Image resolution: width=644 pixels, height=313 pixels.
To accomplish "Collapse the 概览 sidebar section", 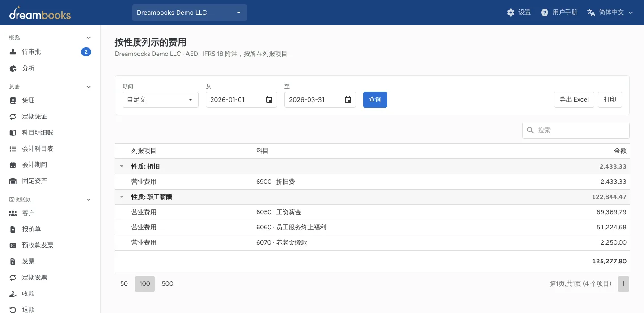I will (x=89, y=38).
